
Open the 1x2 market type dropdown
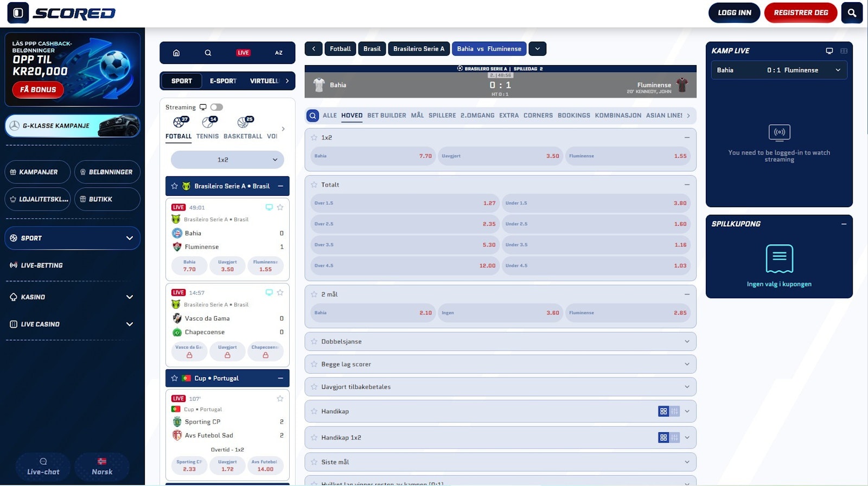pyautogui.click(x=227, y=160)
